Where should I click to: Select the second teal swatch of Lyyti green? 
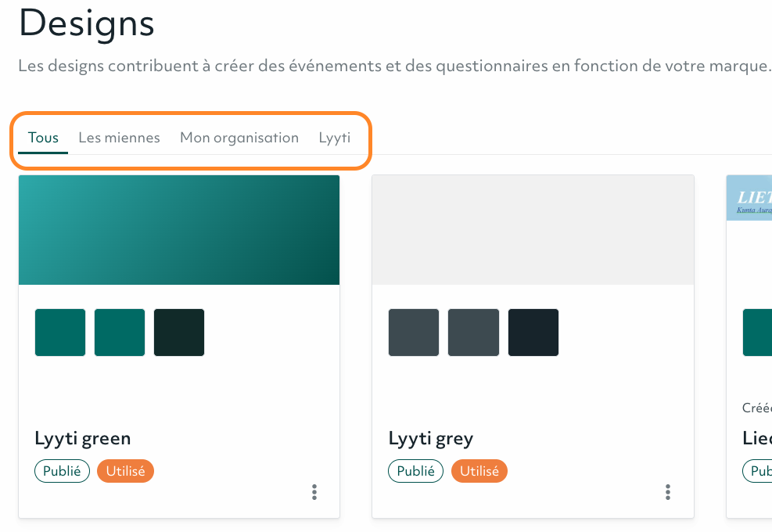(120, 332)
